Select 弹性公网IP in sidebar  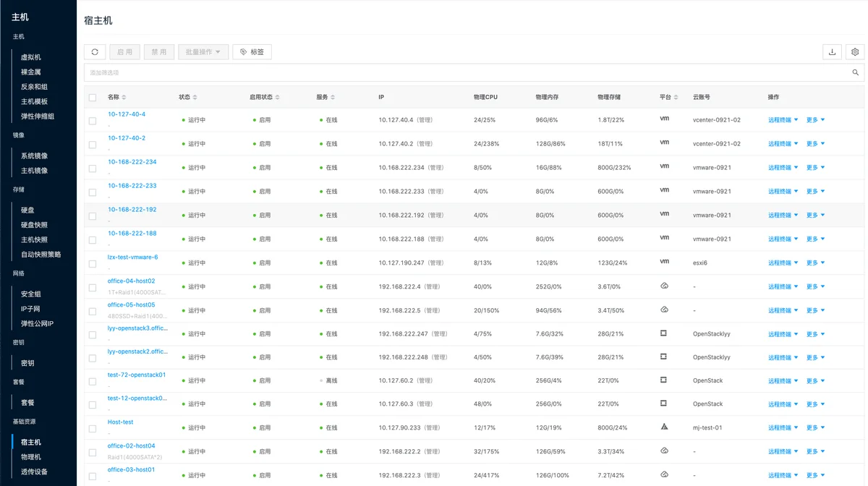(x=38, y=324)
